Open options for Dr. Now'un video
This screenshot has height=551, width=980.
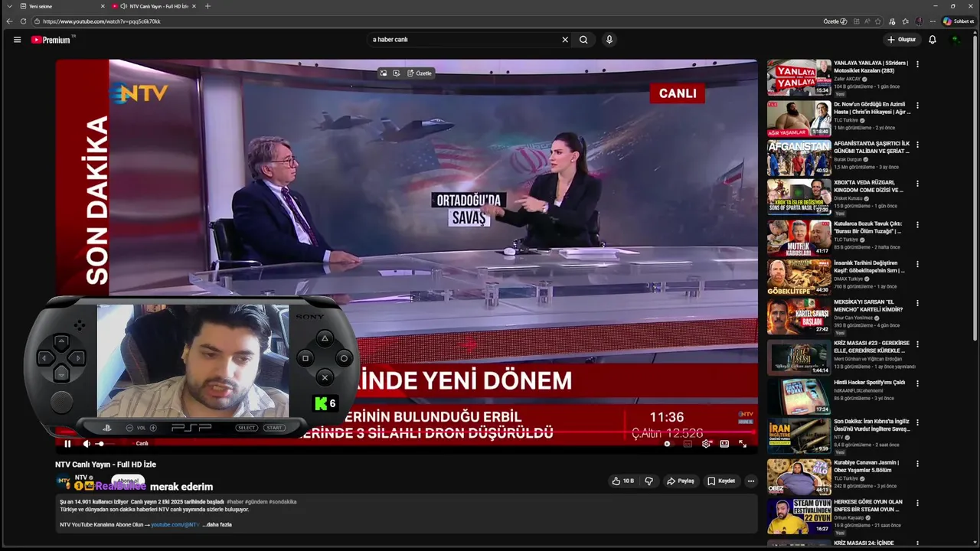tap(917, 105)
